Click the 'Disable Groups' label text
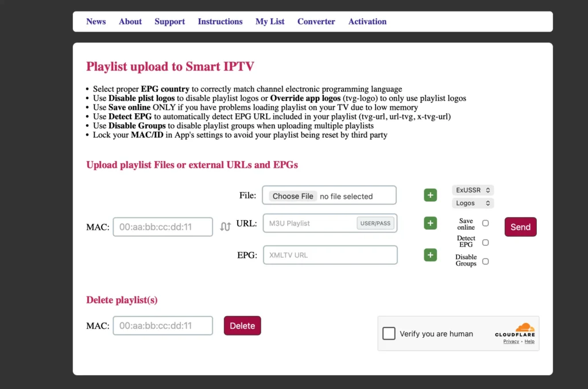This screenshot has width=588, height=389. 466,260
